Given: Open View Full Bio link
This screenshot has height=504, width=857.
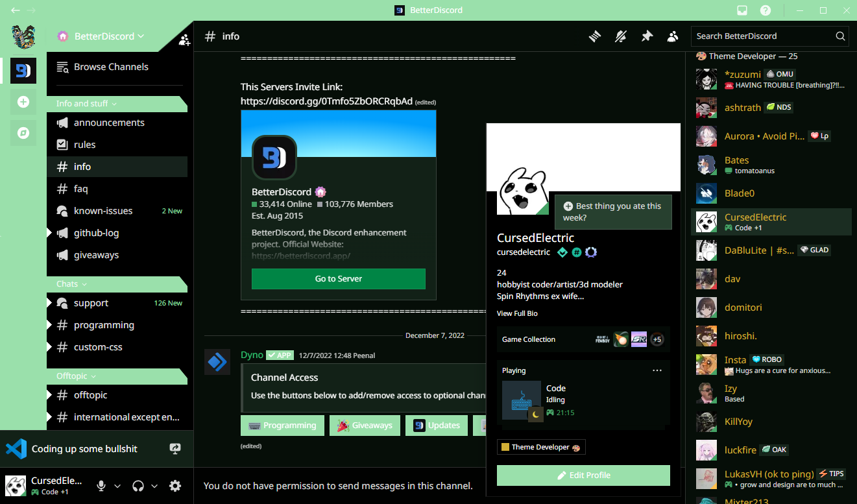Looking at the screenshot, I should tap(517, 313).
